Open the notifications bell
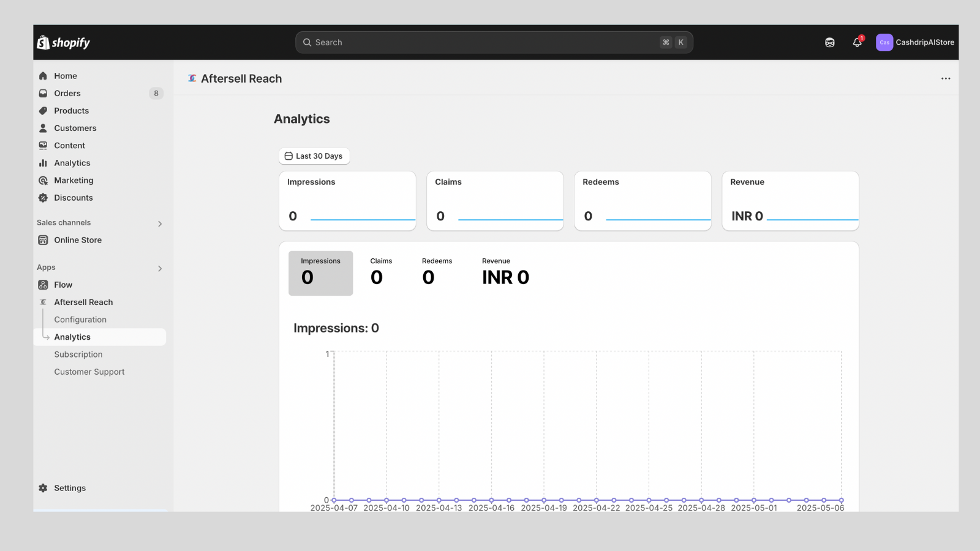This screenshot has height=551, width=980. coord(858,42)
